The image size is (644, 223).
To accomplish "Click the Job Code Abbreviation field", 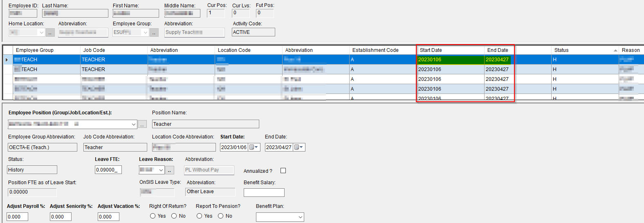I will [115, 147].
